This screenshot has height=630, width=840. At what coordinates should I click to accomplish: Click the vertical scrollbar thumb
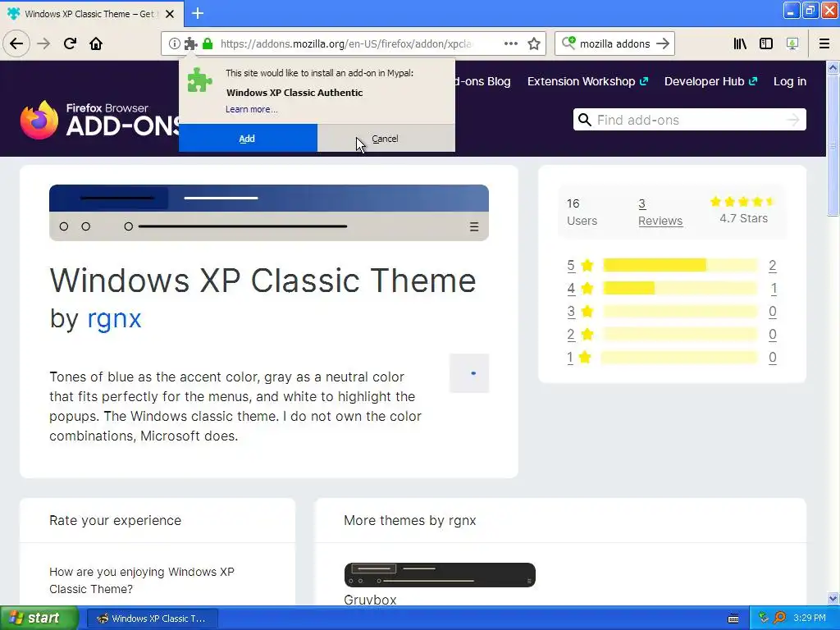coord(833,144)
